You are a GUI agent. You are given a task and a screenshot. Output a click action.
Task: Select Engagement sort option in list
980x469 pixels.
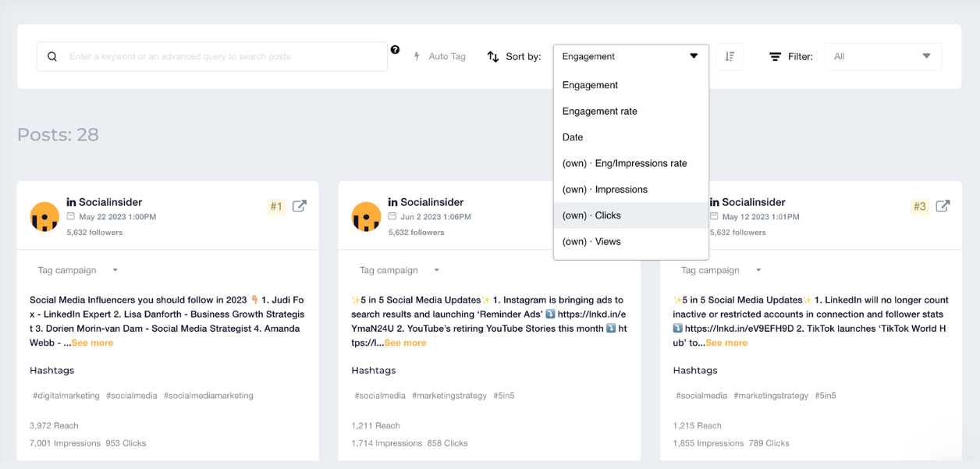pos(630,85)
